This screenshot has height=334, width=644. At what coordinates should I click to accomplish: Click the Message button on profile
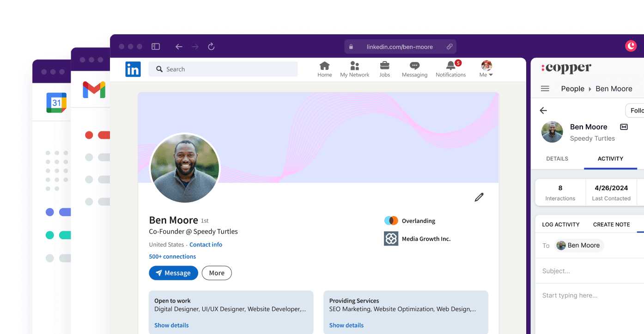[x=173, y=273]
